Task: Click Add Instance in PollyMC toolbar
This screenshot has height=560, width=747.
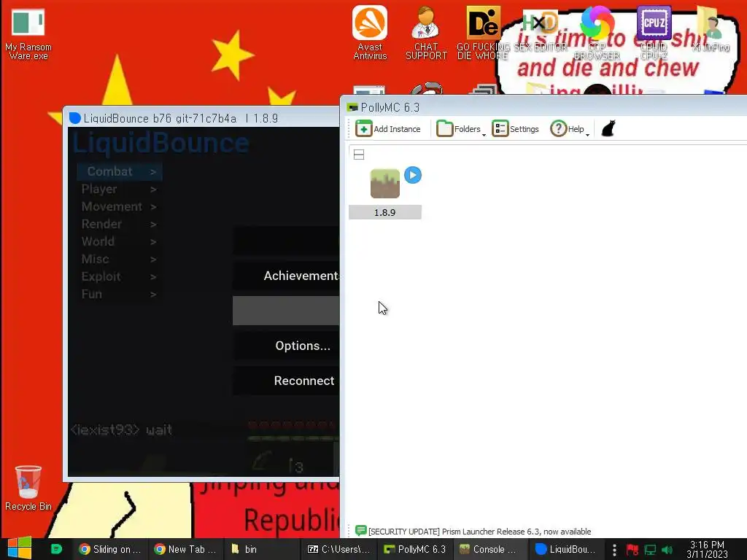Action: (x=388, y=129)
